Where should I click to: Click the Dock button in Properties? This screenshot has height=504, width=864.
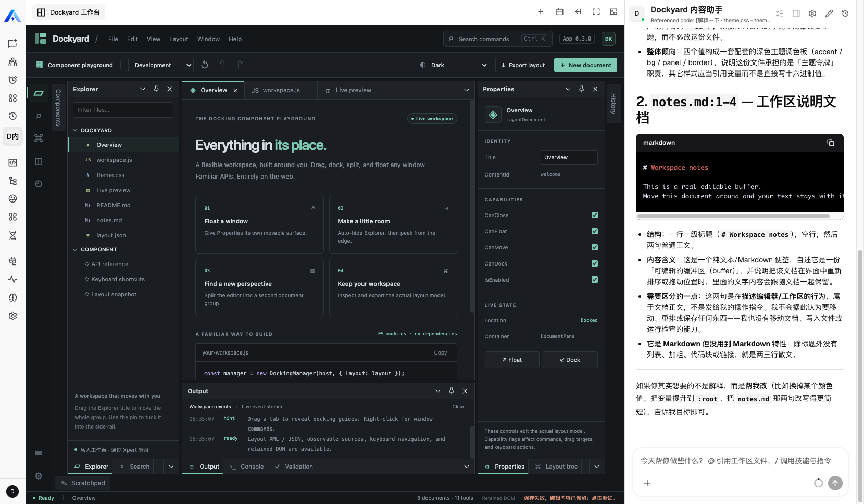click(570, 360)
